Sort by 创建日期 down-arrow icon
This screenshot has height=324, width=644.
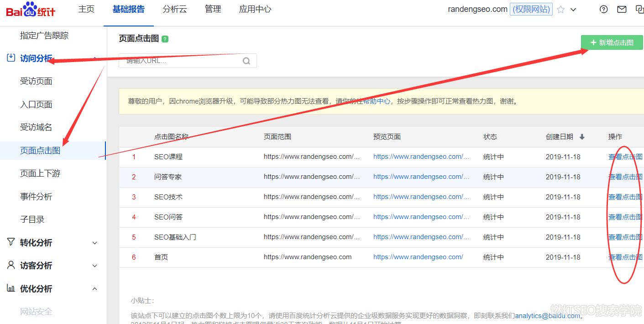coord(582,137)
